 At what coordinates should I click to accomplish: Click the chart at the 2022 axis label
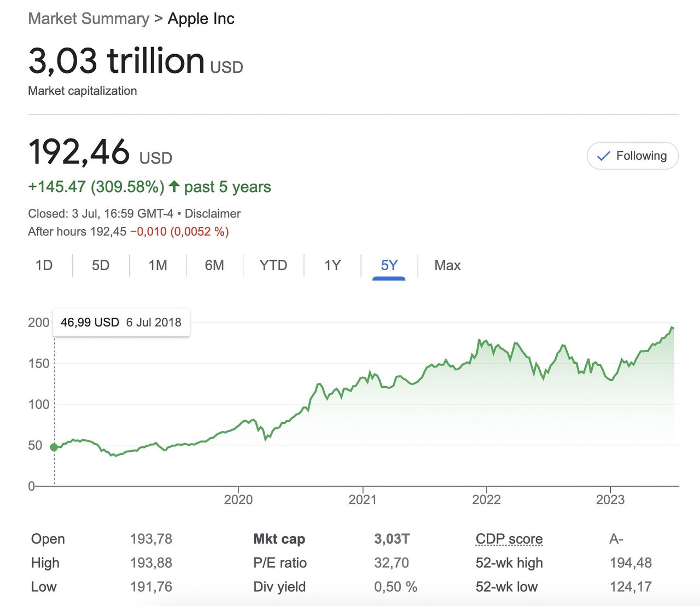486,499
